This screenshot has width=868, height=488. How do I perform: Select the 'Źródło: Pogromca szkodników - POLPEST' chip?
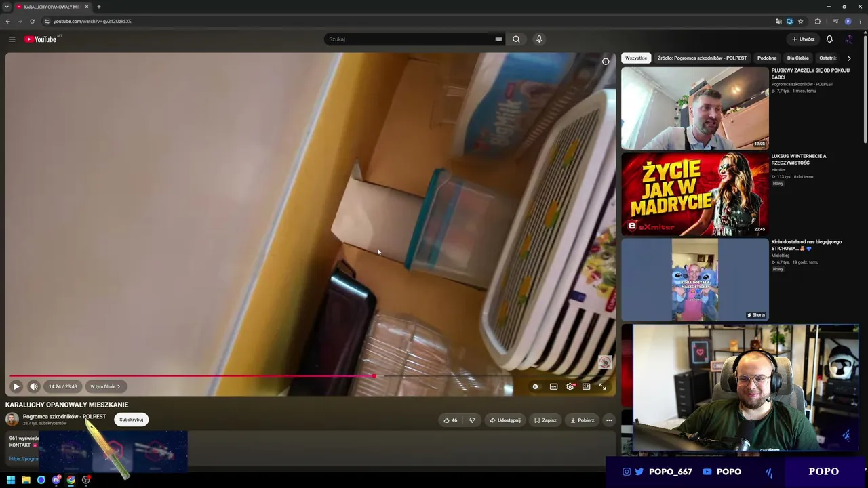702,58
